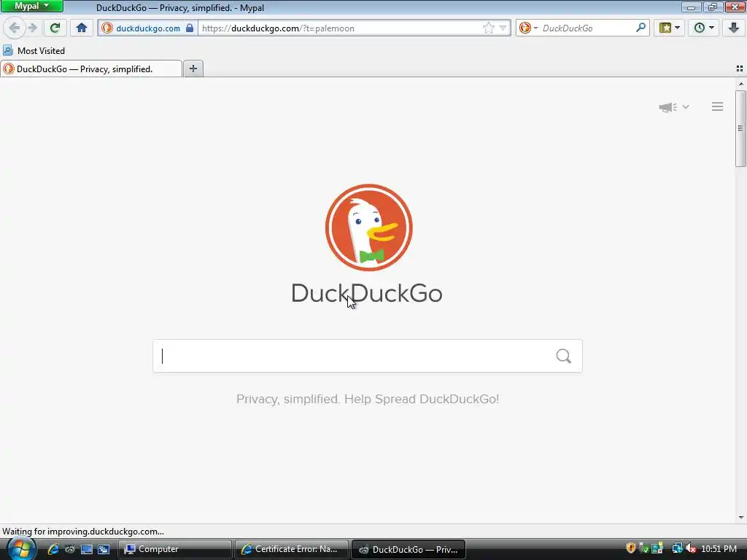This screenshot has height=560, width=747.
Task: Open the green Mypal application menu
Action: (31, 6)
